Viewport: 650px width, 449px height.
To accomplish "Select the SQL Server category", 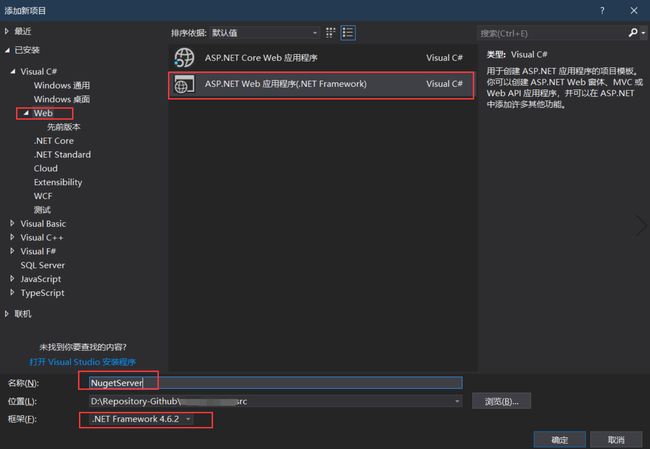I will click(x=43, y=265).
